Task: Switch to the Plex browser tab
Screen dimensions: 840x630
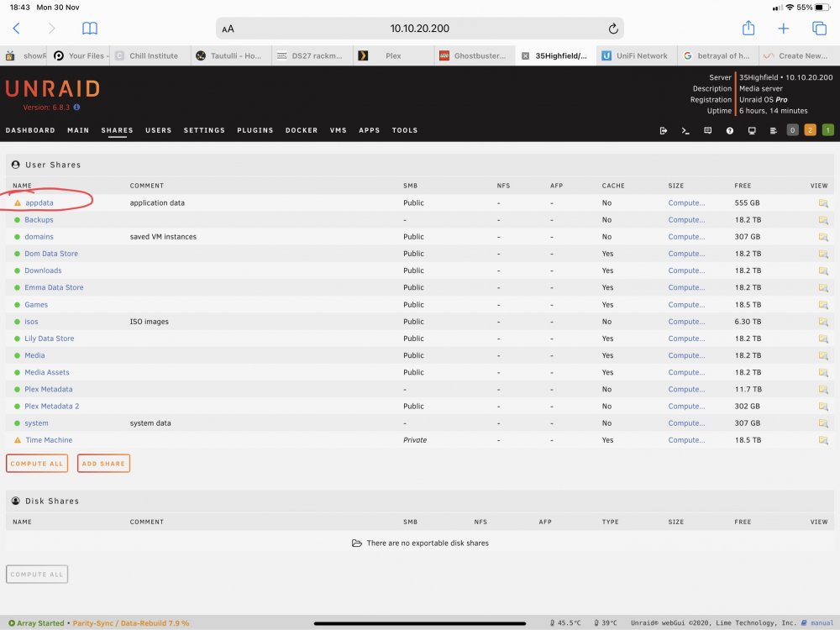Action: coord(394,55)
